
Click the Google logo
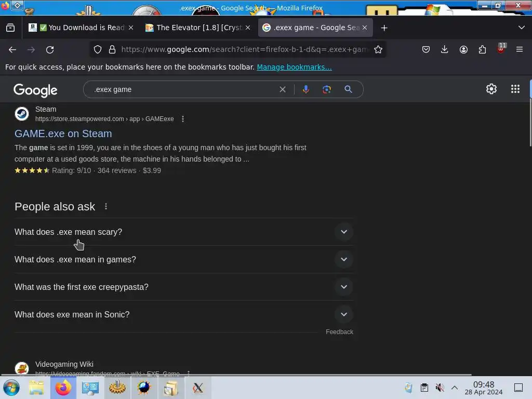pos(35,90)
